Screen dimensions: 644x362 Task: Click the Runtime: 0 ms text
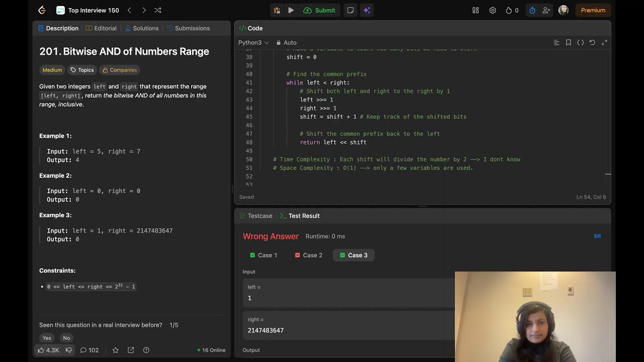(325, 236)
